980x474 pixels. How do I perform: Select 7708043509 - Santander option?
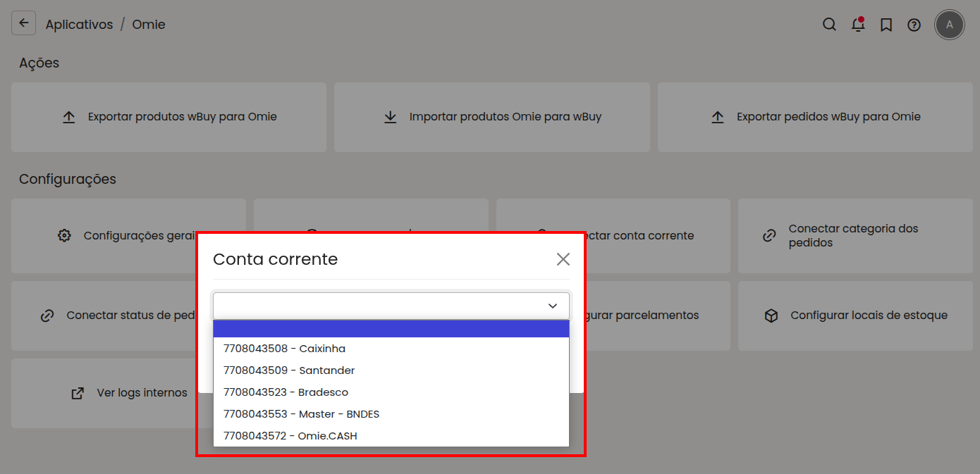pos(288,370)
